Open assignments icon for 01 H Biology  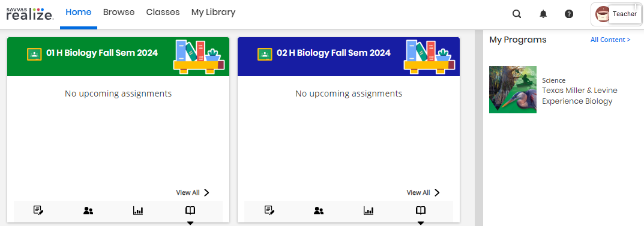[x=38, y=210]
